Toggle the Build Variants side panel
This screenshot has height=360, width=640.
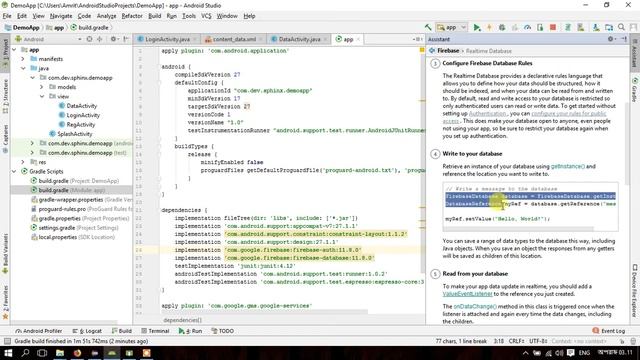pyautogui.click(x=5, y=253)
